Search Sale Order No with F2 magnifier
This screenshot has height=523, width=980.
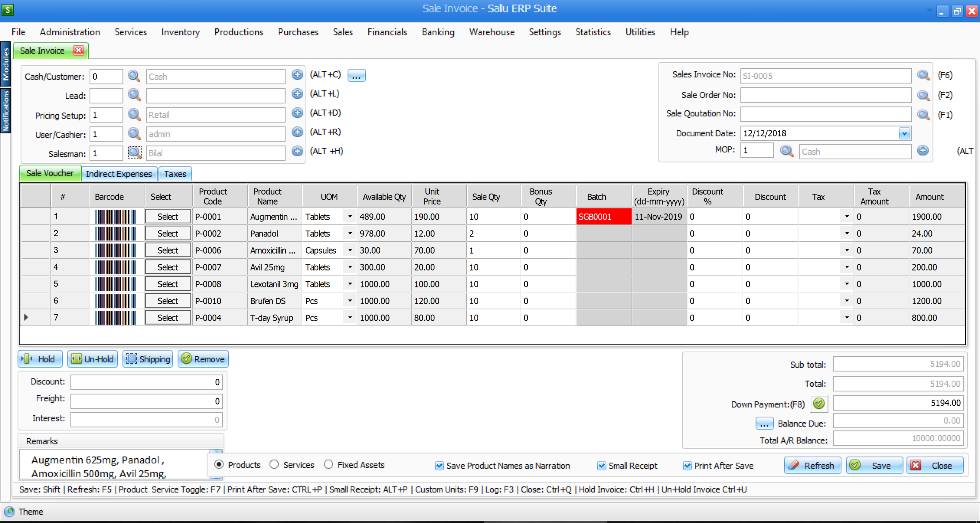click(923, 95)
